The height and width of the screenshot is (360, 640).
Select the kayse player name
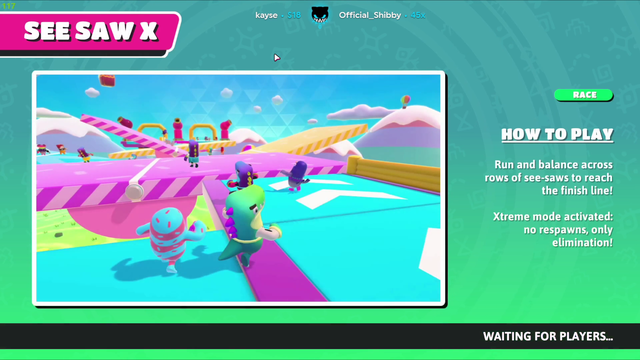pyautogui.click(x=266, y=16)
